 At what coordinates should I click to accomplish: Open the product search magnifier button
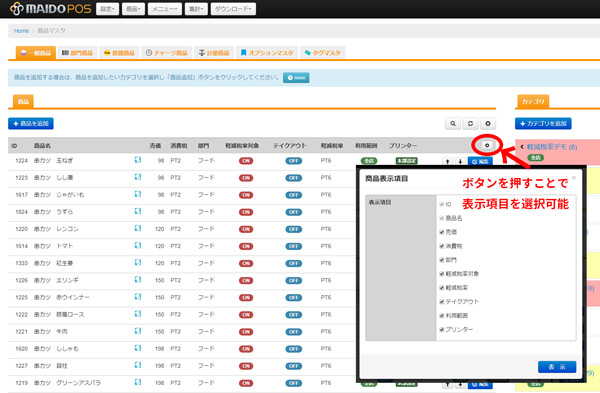453,124
